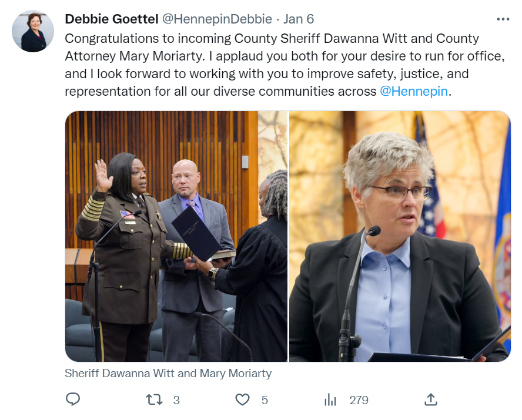Open the @HennepinDebbie handle link
Viewport: 522px width, 420px height.
pyautogui.click(x=217, y=19)
